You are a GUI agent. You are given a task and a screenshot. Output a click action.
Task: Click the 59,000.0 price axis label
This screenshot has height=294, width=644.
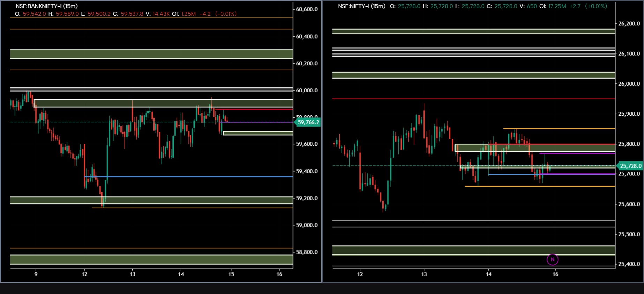pos(307,225)
